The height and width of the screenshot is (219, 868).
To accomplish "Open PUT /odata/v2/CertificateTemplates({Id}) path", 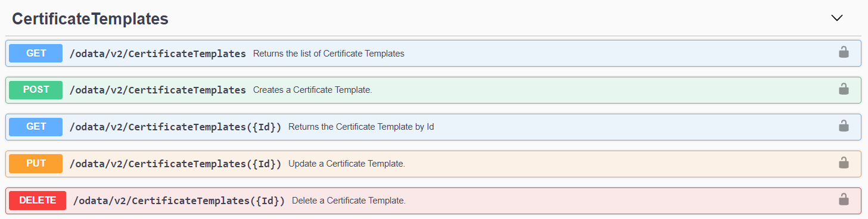I will click(x=175, y=164).
